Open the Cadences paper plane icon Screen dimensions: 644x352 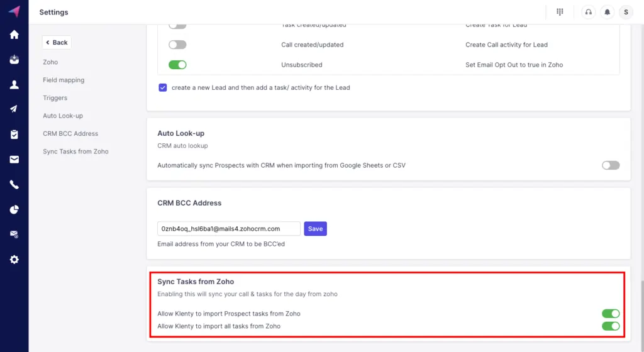(x=14, y=109)
